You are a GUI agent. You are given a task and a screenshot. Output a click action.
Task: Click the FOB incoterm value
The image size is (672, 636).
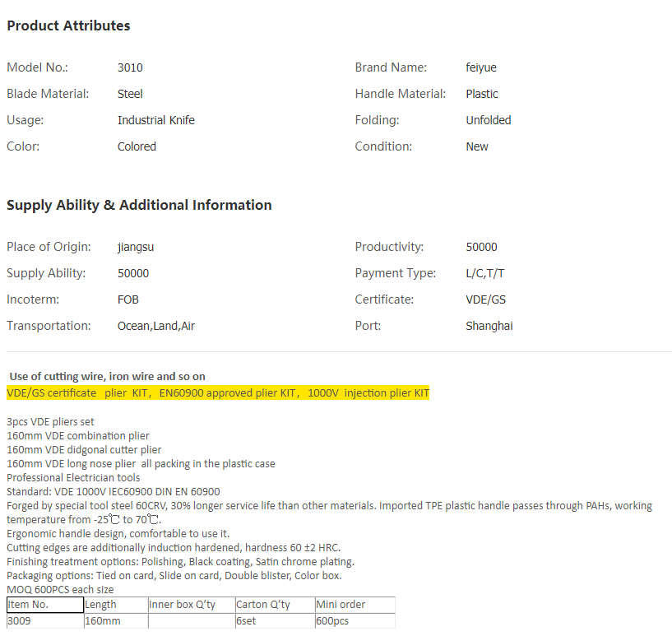point(128,299)
